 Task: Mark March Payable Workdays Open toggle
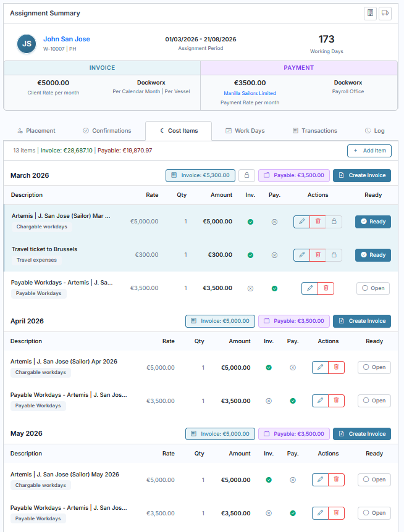pos(373,288)
